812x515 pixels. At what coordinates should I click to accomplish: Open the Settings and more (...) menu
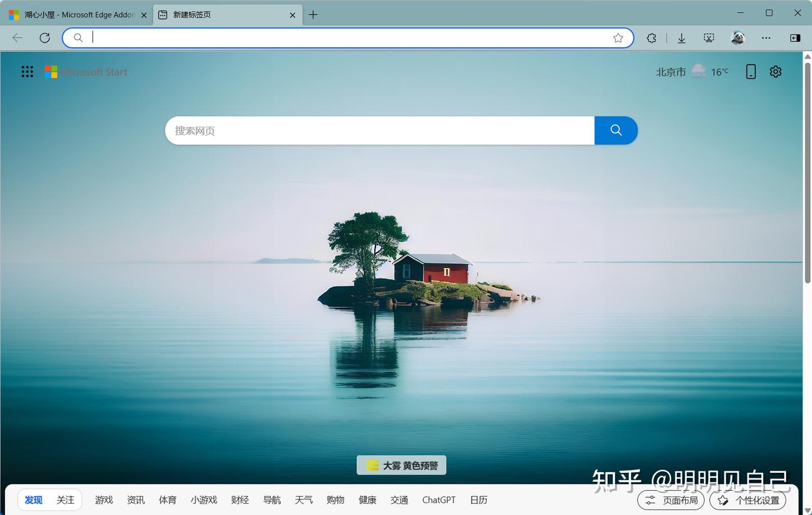(x=765, y=38)
